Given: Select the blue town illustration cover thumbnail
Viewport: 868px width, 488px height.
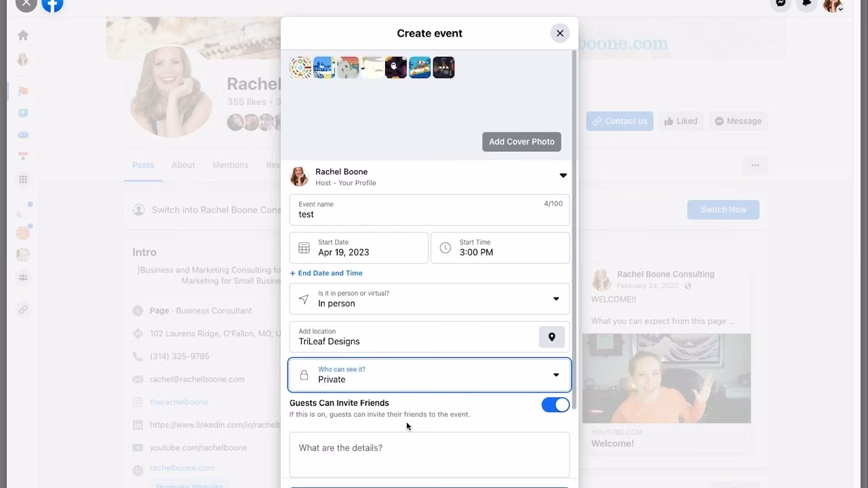Looking at the screenshot, I should tap(324, 67).
